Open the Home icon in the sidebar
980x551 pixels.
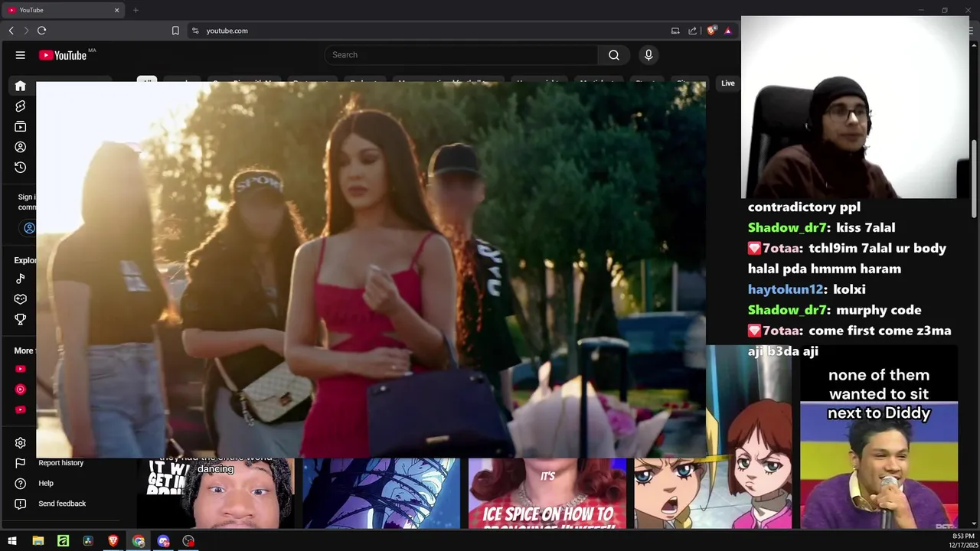coord(21,86)
